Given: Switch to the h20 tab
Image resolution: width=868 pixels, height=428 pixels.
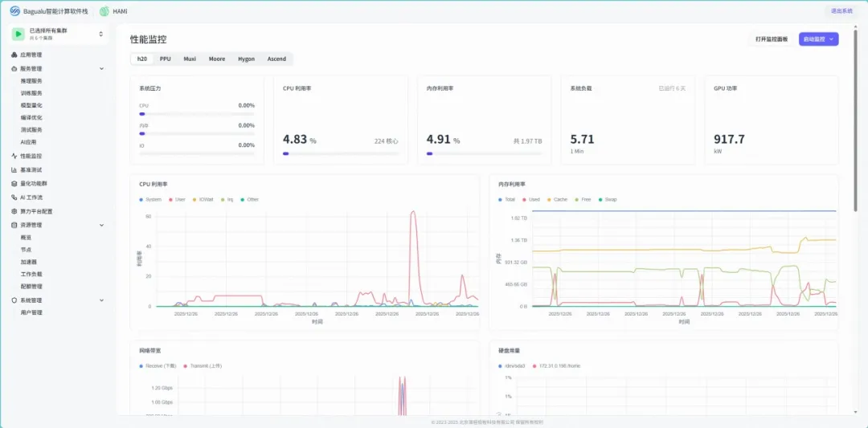Looking at the screenshot, I should 142,59.
